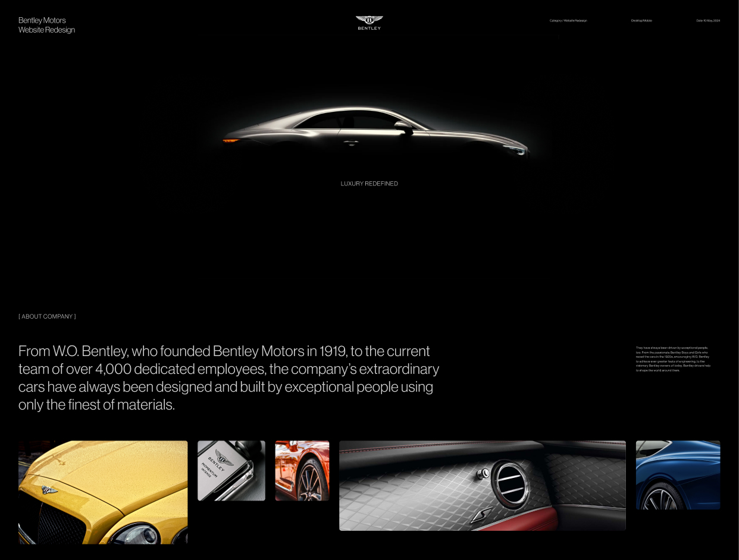This screenshot has height=560, width=739.
Task: Click the '[ ABOUT COMPANY ]' section label
Action: [47, 316]
